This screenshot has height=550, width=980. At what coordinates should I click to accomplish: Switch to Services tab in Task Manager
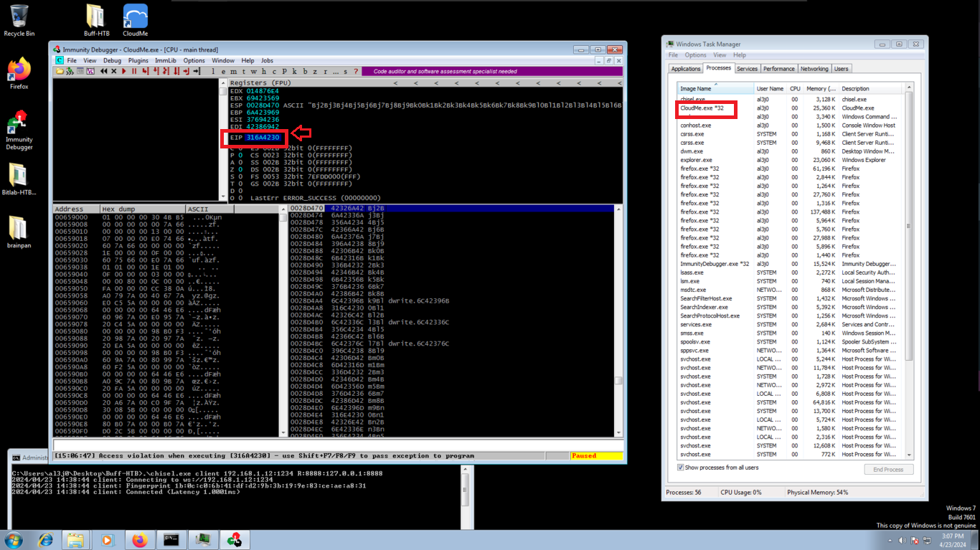point(747,69)
